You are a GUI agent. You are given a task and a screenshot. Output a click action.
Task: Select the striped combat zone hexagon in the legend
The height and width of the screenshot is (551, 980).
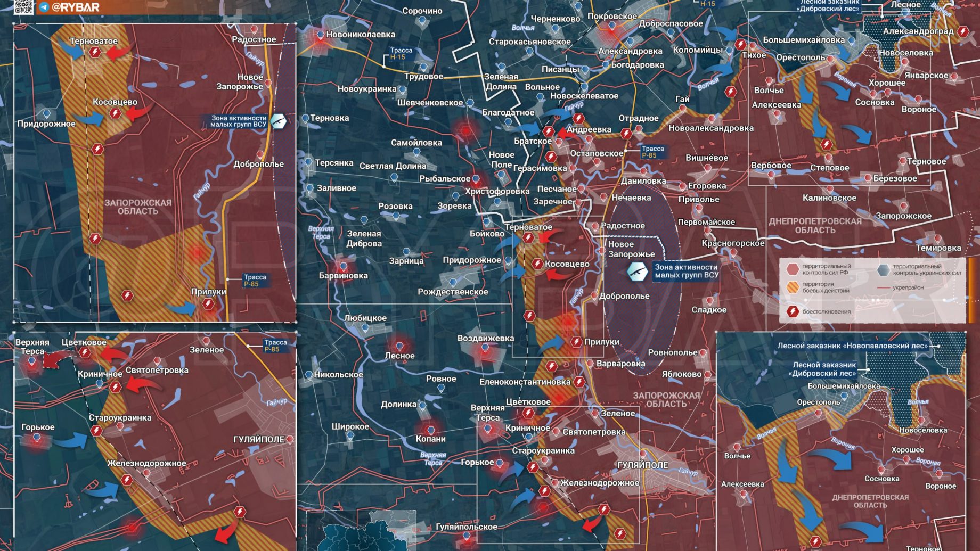click(793, 287)
